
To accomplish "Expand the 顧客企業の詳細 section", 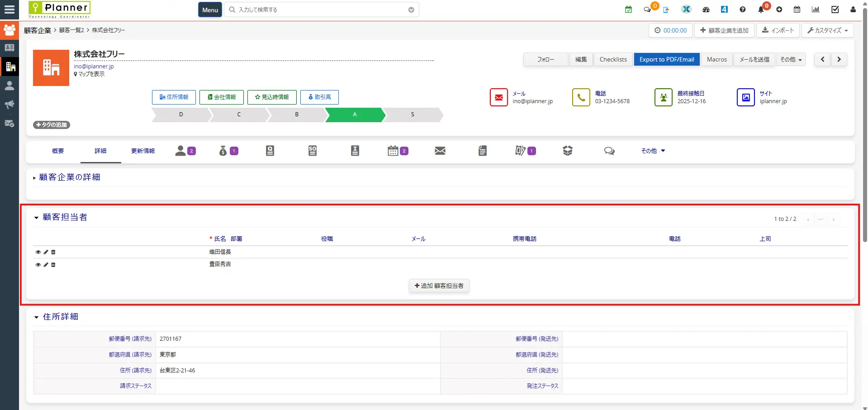I will pos(69,177).
